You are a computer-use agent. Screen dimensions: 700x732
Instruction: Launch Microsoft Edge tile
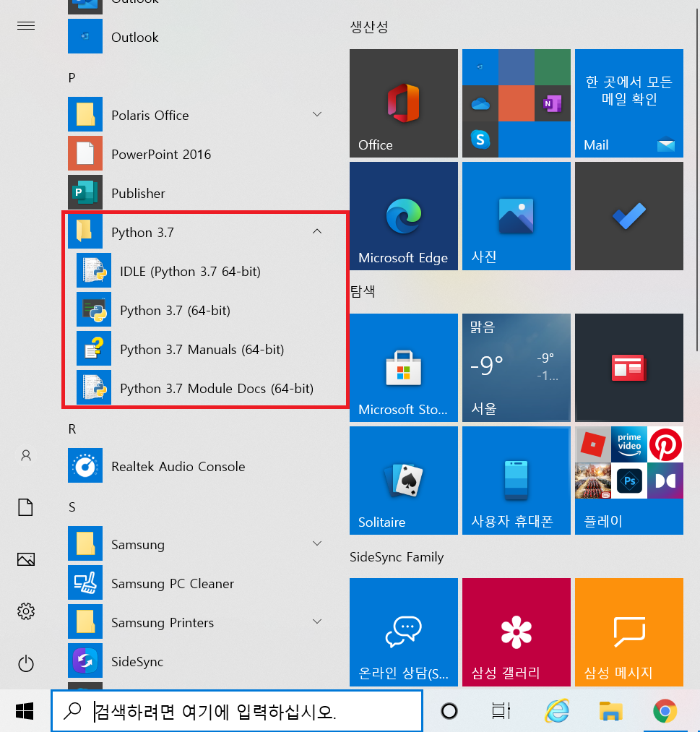click(404, 215)
